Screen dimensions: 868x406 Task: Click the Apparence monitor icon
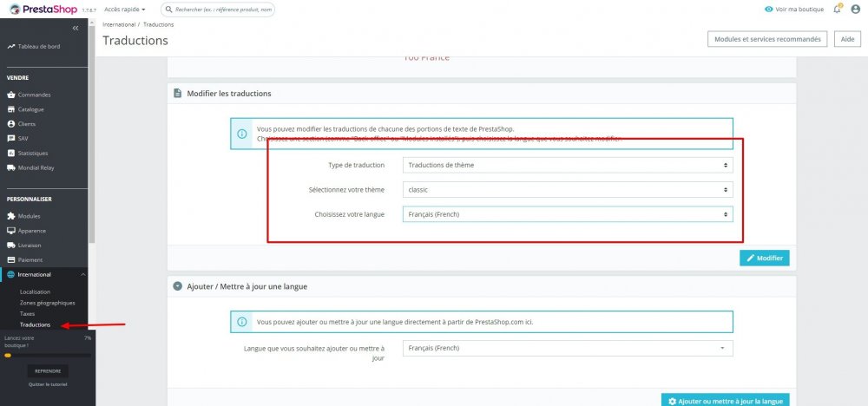(11, 231)
